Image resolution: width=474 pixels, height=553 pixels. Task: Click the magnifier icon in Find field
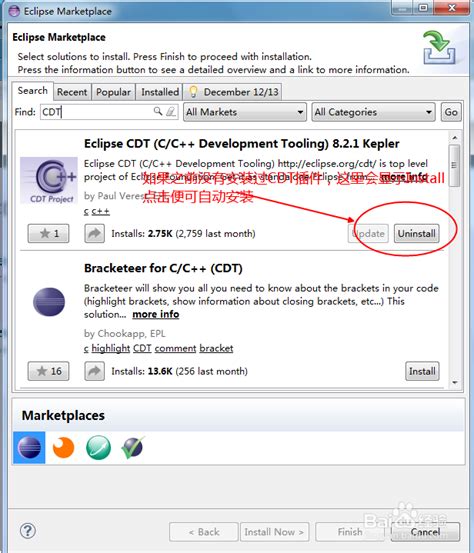click(x=158, y=112)
